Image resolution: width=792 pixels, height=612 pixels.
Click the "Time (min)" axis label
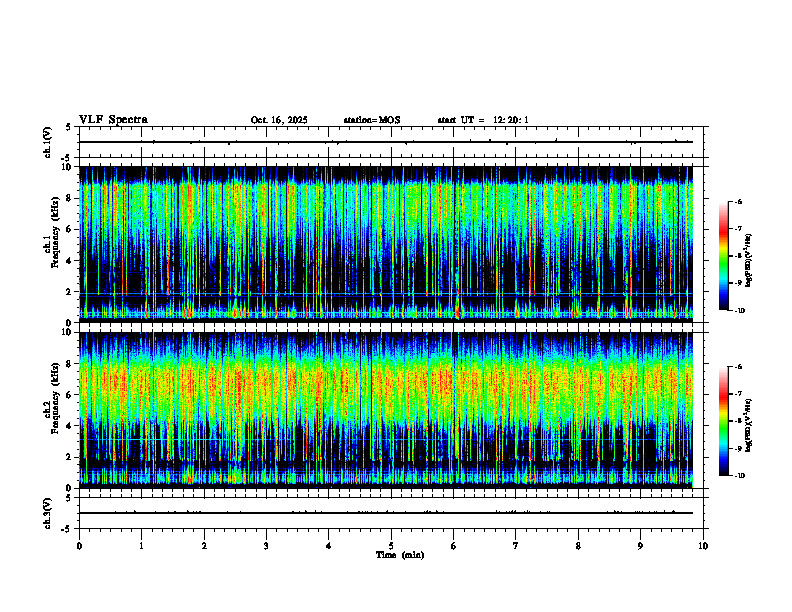pos(400,555)
